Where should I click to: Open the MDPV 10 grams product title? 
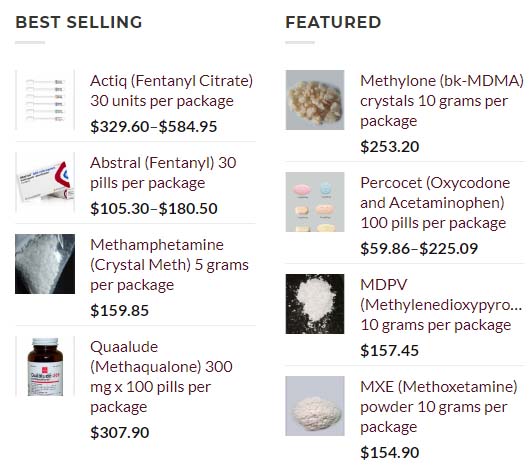[x=441, y=305]
